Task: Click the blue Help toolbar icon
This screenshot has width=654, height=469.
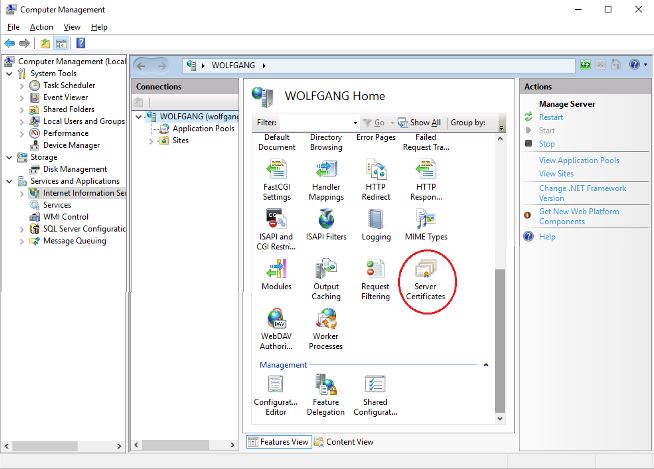Action: (80, 43)
